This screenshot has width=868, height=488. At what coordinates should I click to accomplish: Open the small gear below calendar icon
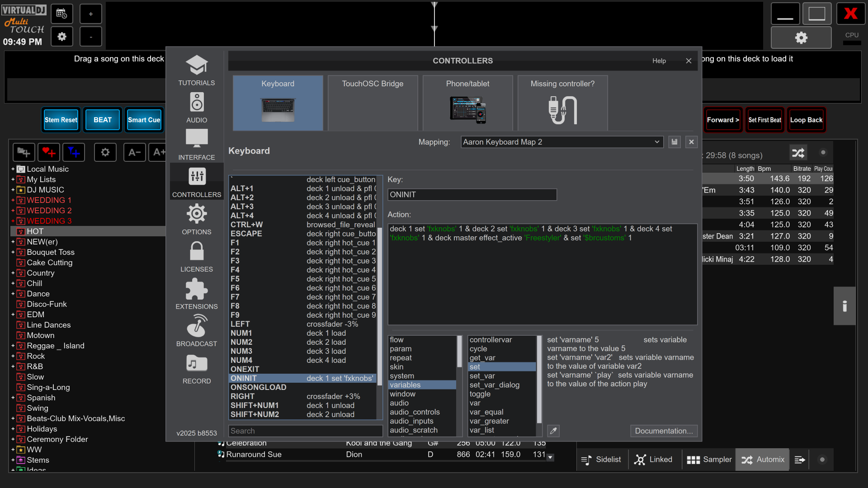[62, 36]
